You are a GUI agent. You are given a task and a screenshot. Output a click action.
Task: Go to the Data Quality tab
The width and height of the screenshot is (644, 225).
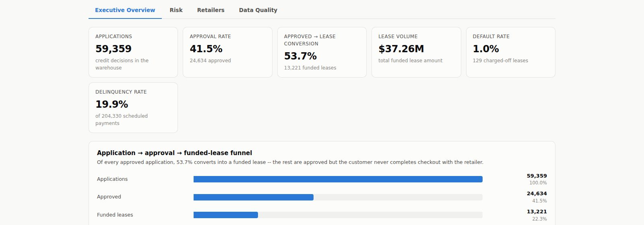point(258,10)
